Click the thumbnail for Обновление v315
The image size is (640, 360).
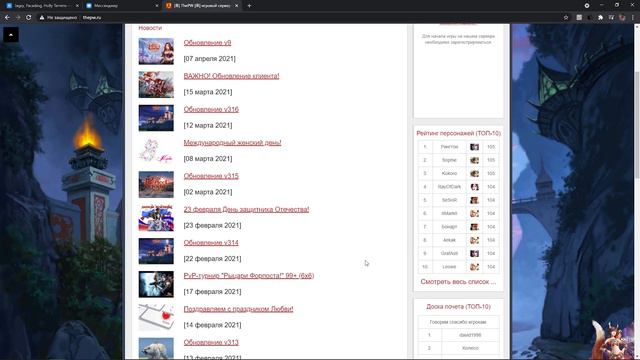pos(156,184)
